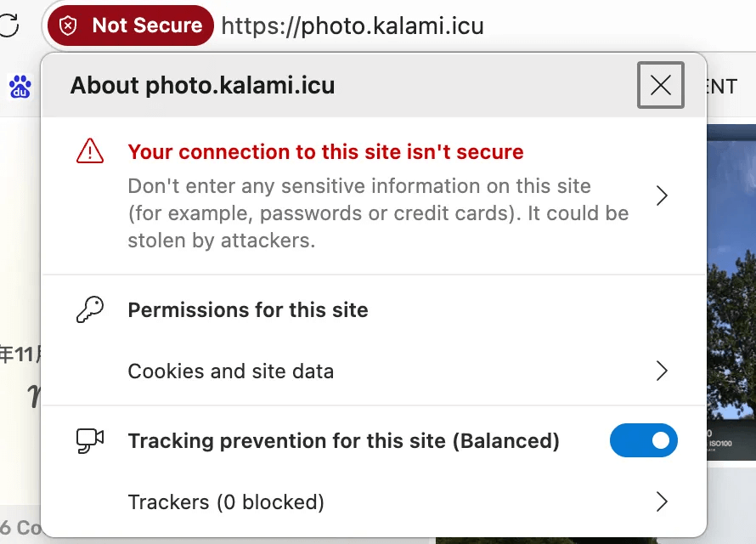The height and width of the screenshot is (544, 756).
Task: Open the Trackers (0 blocked) entry
Action: [x=226, y=502]
